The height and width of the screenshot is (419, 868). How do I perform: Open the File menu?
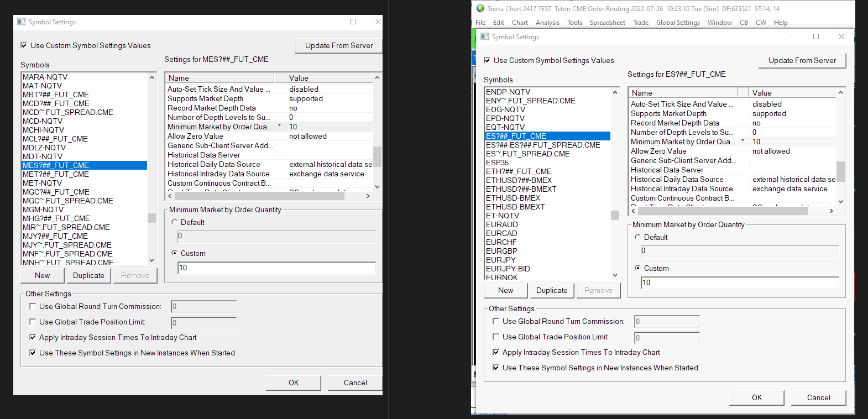point(480,23)
